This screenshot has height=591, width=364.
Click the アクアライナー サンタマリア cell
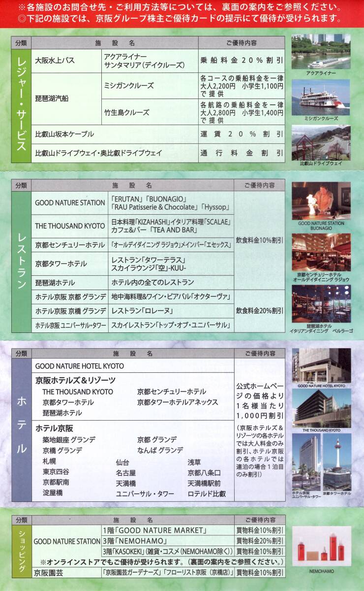[150, 61]
